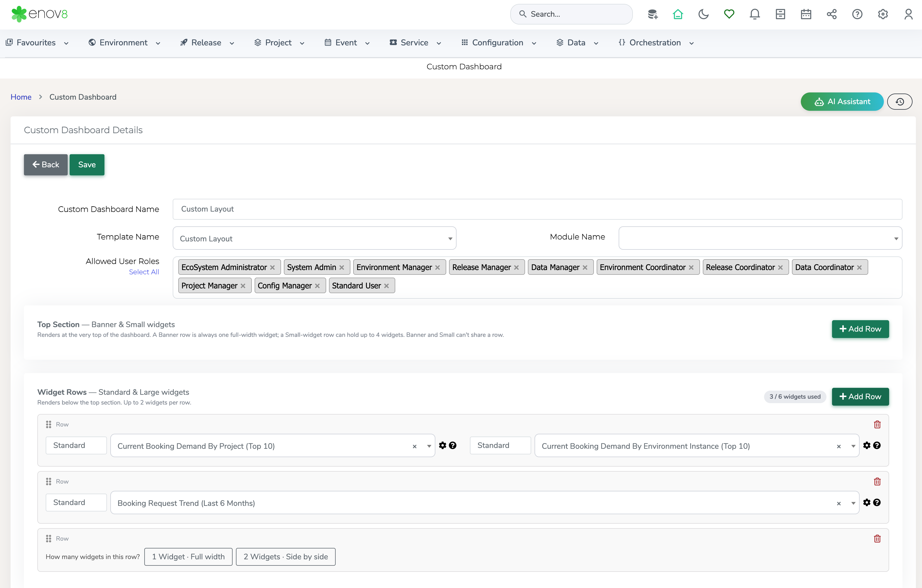Delete the empty row with widget count choice

click(x=877, y=539)
